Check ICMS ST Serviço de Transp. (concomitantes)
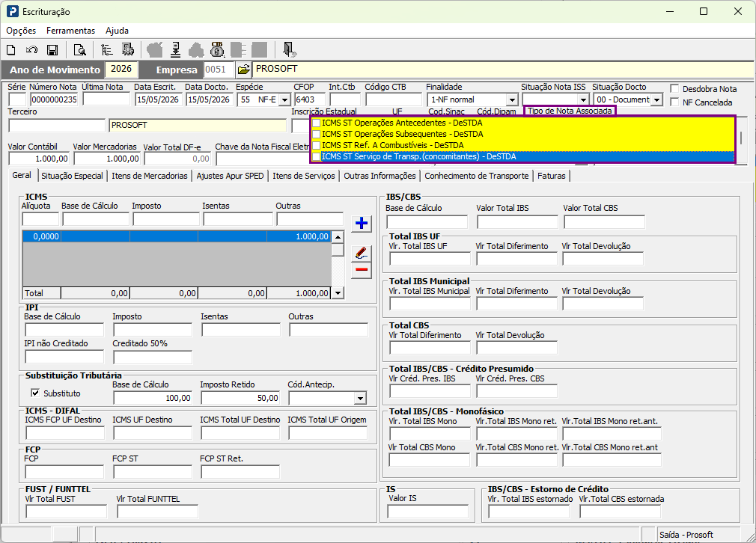The image size is (756, 543). (317, 156)
